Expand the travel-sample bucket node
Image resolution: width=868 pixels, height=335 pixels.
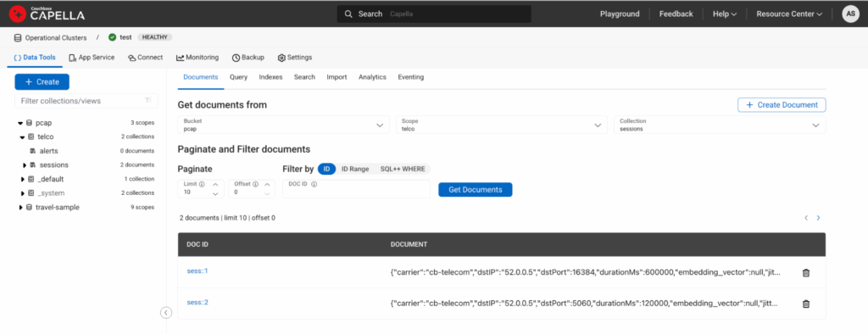tap(20, 207)
